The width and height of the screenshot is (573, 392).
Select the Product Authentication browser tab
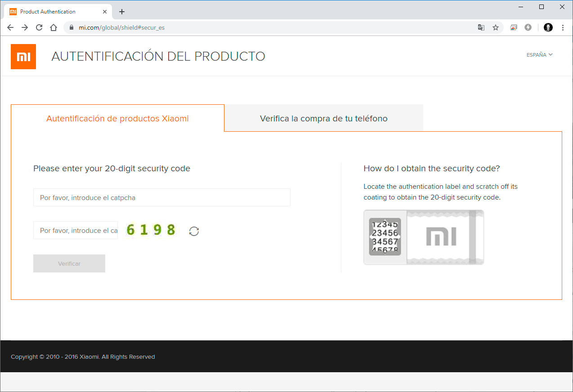pos(58,12)
